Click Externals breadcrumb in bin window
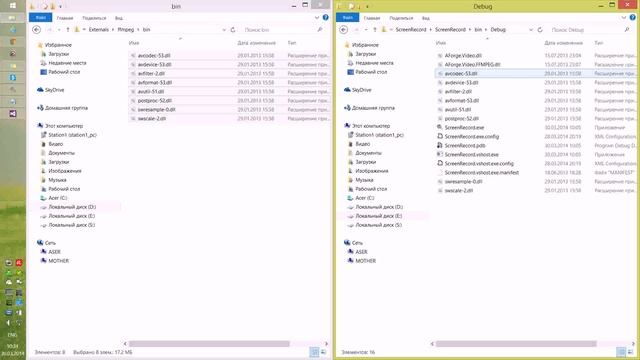The image size is (640, 360). coord(99,30)
